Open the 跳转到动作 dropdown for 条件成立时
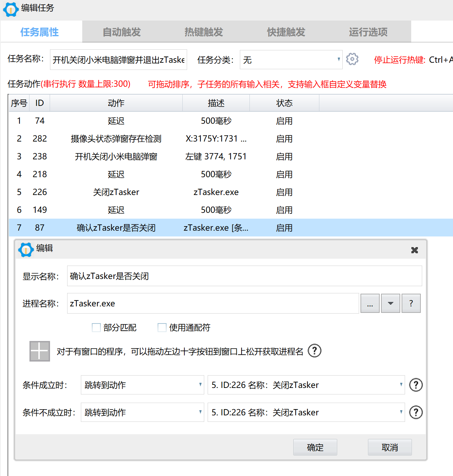The image size is (453, 476). pos(142,385)
